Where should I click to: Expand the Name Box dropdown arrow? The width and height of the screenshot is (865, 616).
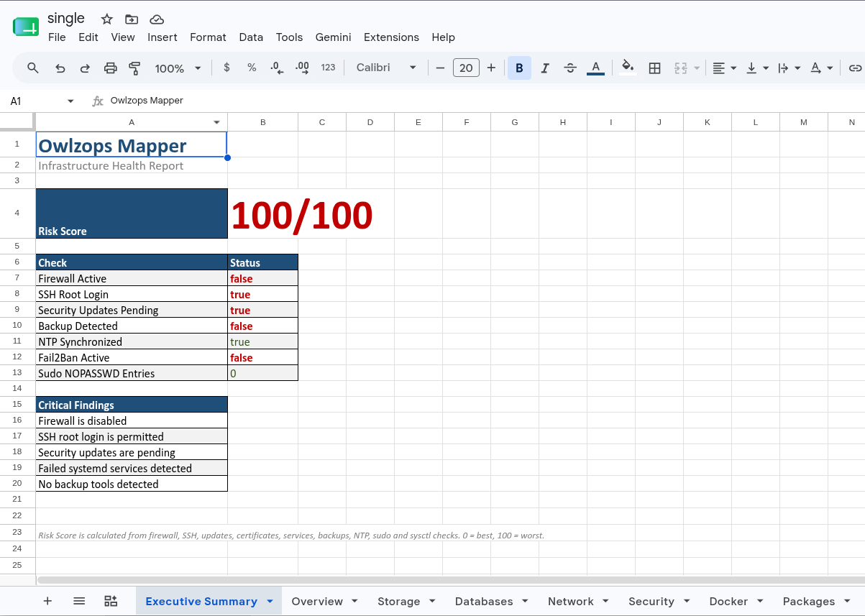[x=70, y=101]
